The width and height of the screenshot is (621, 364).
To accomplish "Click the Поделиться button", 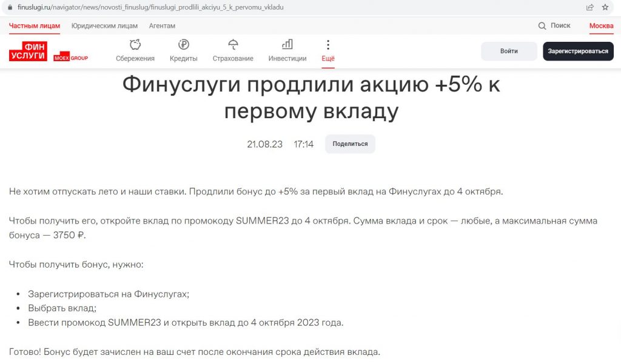I will tap(350, 144).
